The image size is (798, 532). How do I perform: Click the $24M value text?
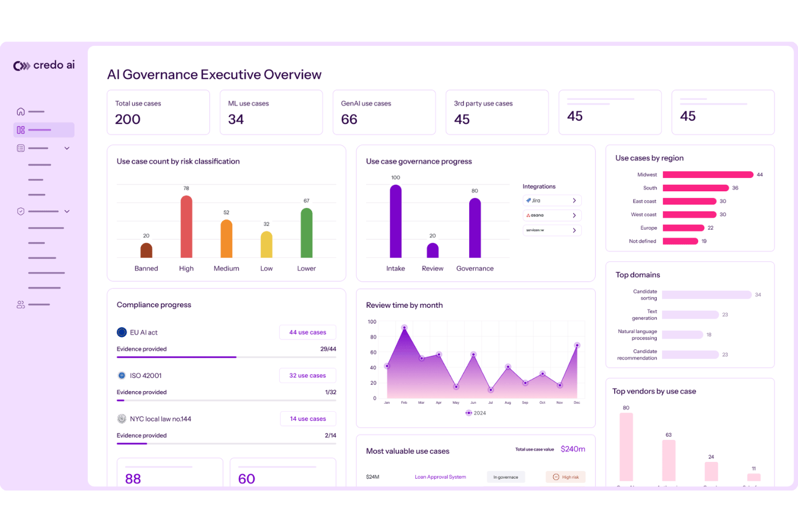373,477
